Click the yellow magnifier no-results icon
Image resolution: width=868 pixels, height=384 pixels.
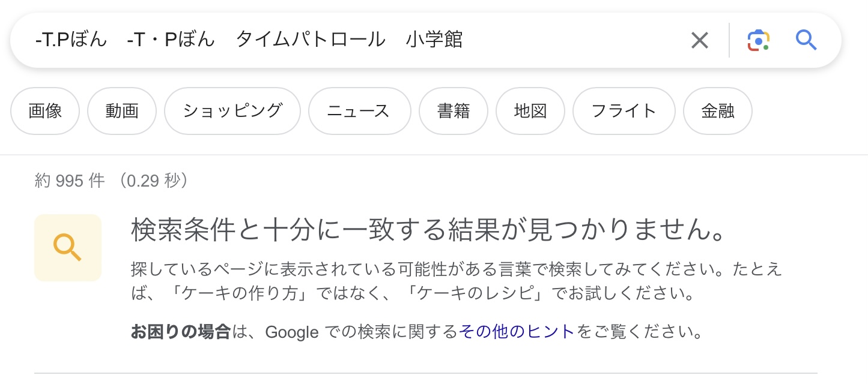(68, 248)
